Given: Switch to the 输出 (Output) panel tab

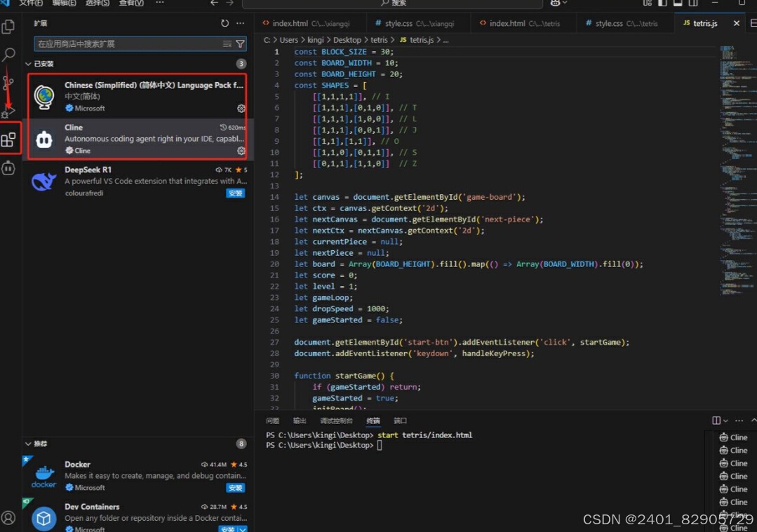Looking at the screenshot, I should (x=300, y=421).
